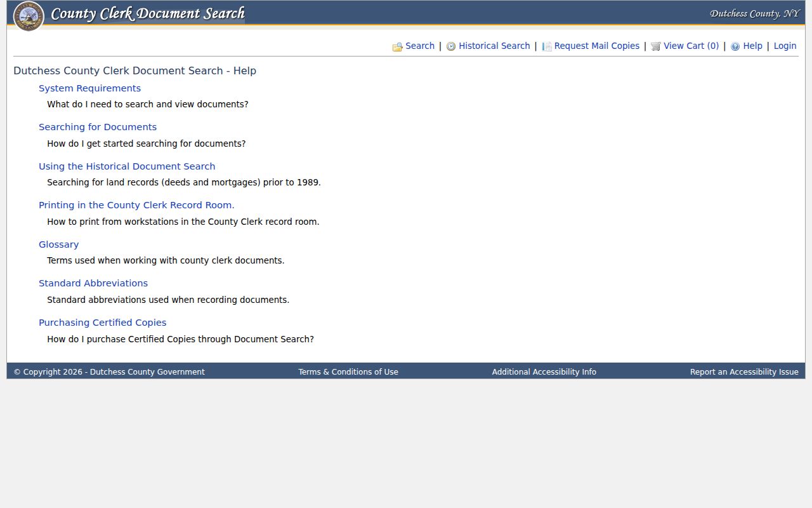Open Using the Historical Document Search

(127, 166)
